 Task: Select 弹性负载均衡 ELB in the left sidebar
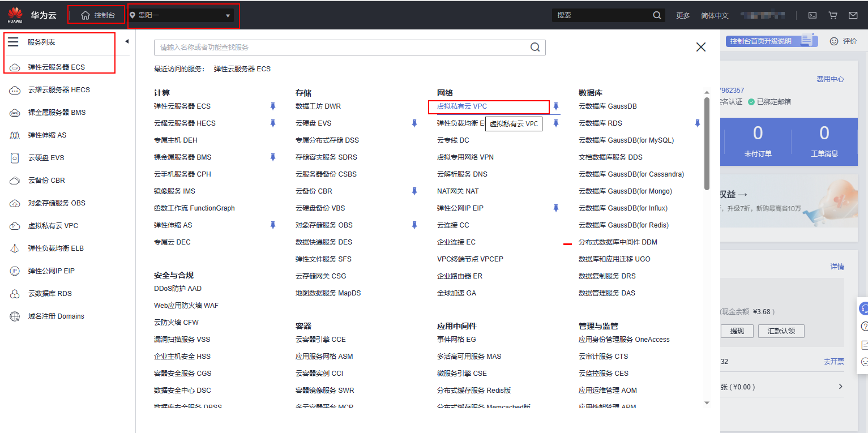[56, 248]
